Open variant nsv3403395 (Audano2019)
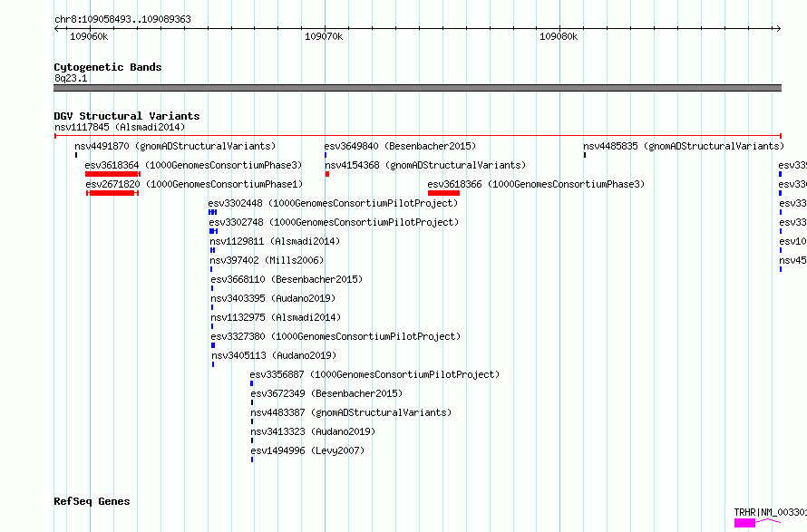This screenshot has width=807, height=532. tap(273, 298)
